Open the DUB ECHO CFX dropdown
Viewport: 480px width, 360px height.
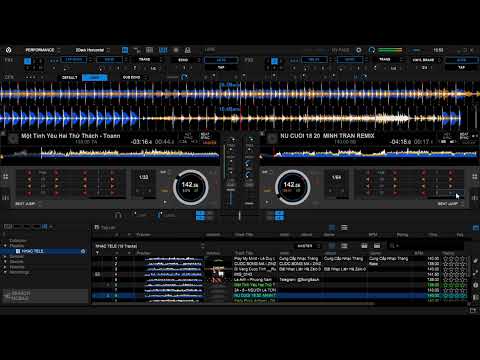134,77
